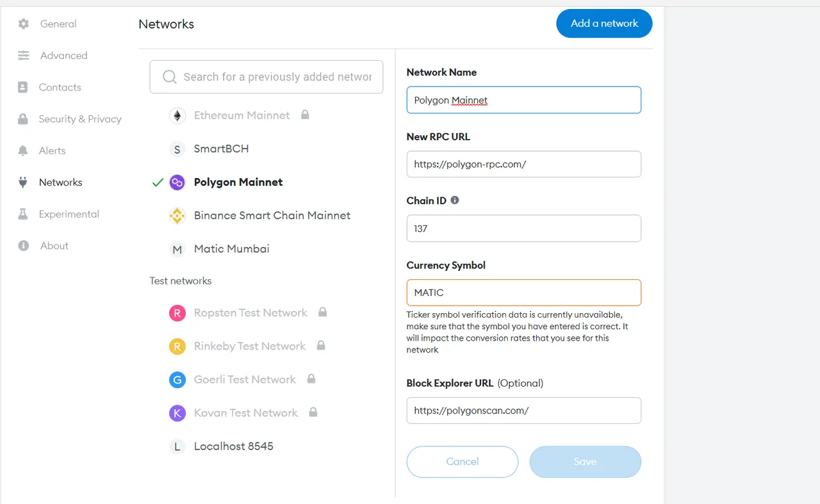Focus the network search field

tap(266, 77)
